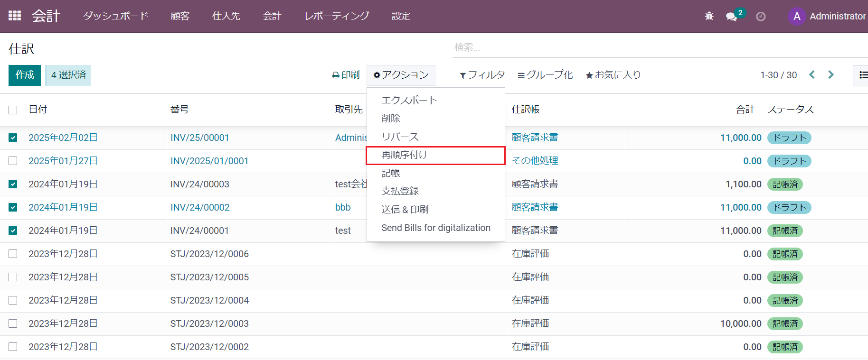Screen dimensions: 868x360
Task: Open the activities clock icon
Action: (761, 17)
